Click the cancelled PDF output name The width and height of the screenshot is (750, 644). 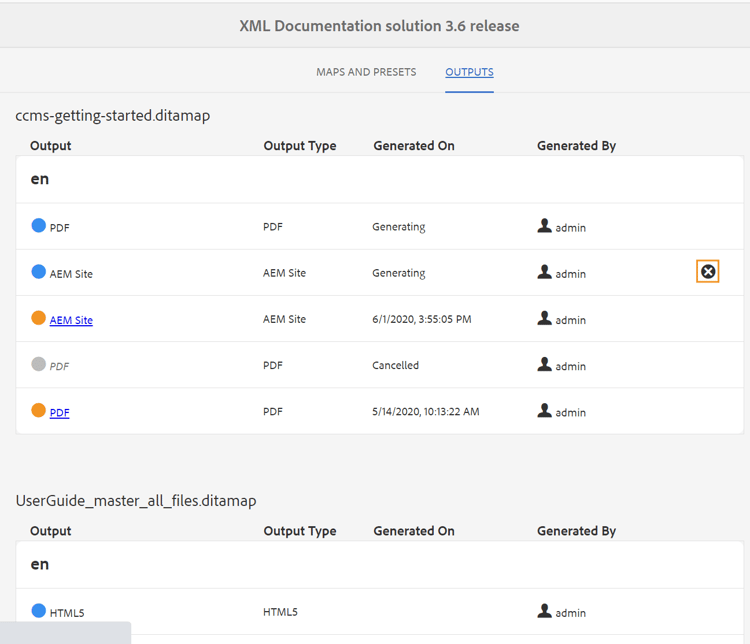click(x=60, y=367)
